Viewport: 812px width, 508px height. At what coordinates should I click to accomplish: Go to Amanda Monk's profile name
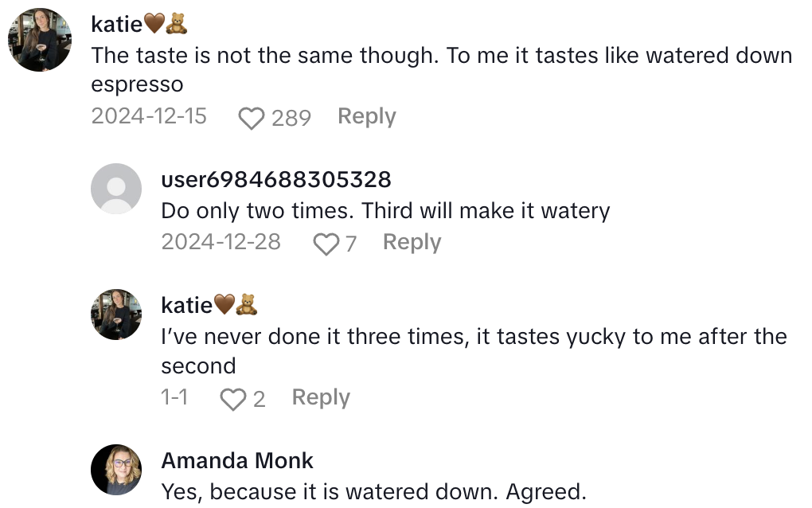coord(237,460)
